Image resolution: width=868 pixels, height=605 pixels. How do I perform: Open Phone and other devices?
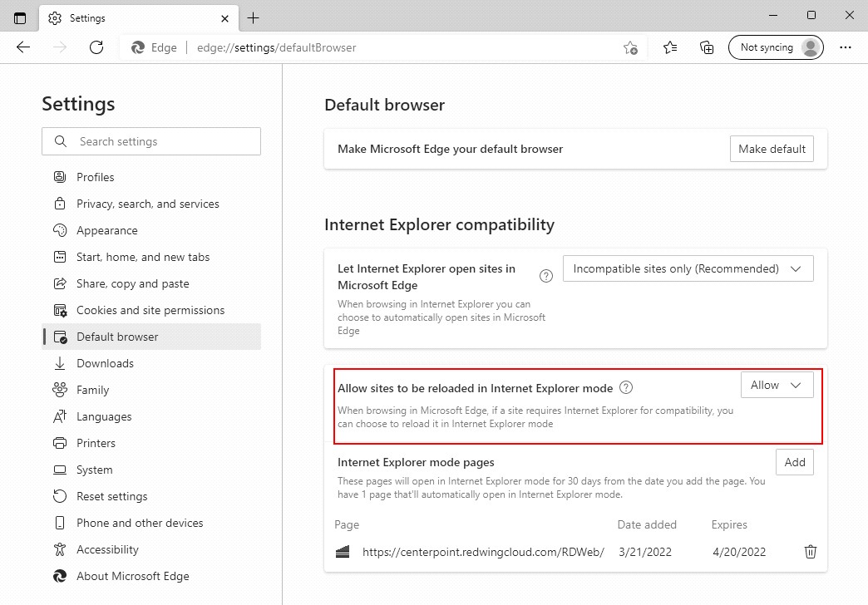coord(151,523)
